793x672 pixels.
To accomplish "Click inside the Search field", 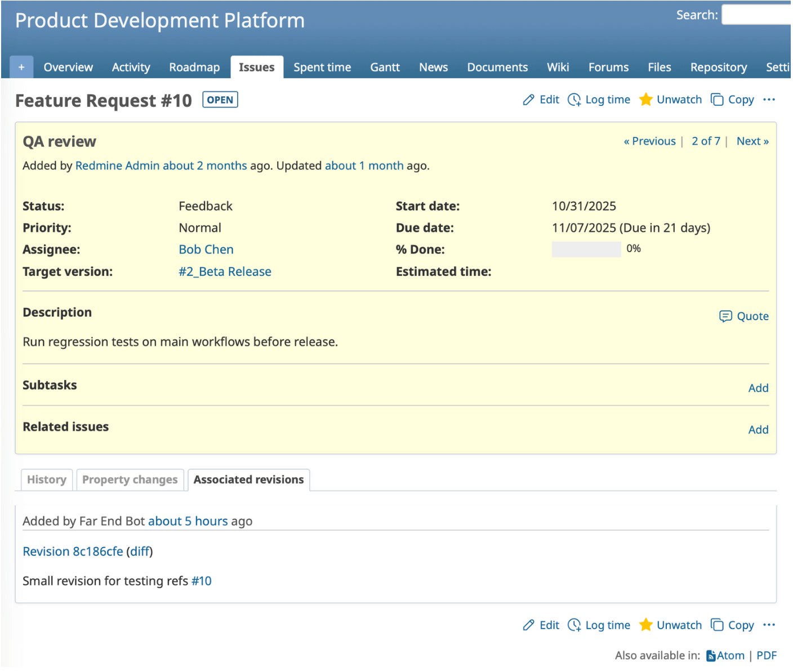I will tap(758, 15).
